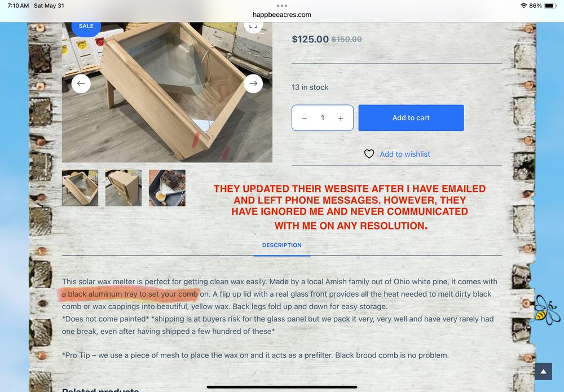Click the heart wishlist icon

pyautogui.click(x=369, y=154)
